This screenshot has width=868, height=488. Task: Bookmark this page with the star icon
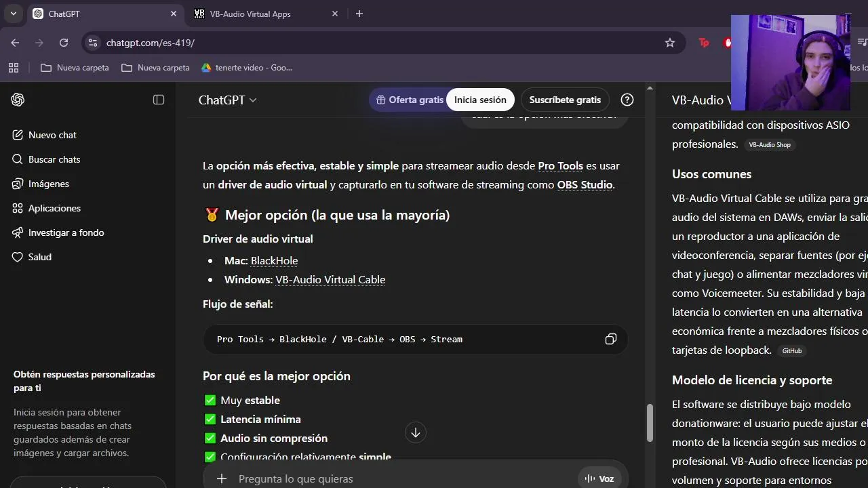coord(670,43)
